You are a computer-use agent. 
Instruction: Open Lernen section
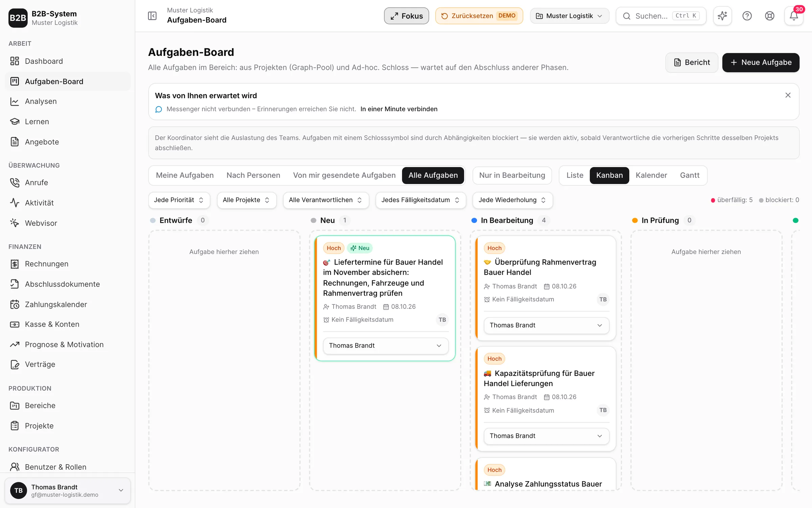click(68, 122)
